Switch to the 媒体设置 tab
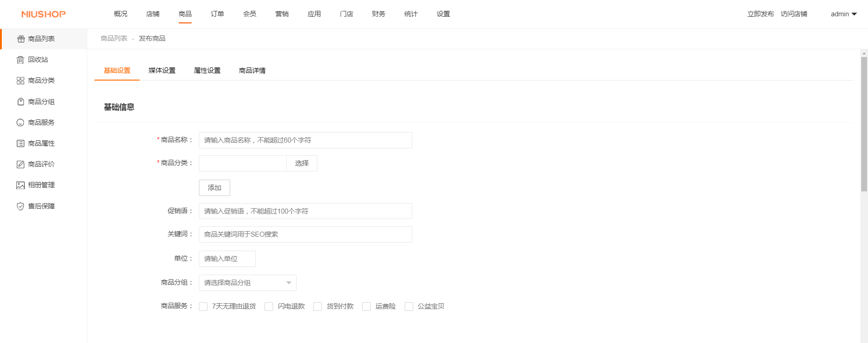The width and height of the screenshot is (868, 343). pos(162,71)
